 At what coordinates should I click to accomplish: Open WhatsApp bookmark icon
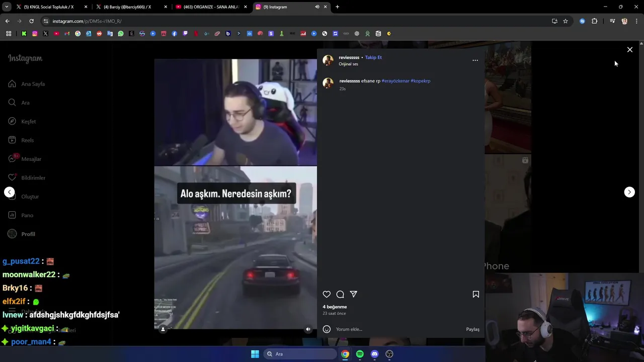pyautogui.click(x=121, y=34)
